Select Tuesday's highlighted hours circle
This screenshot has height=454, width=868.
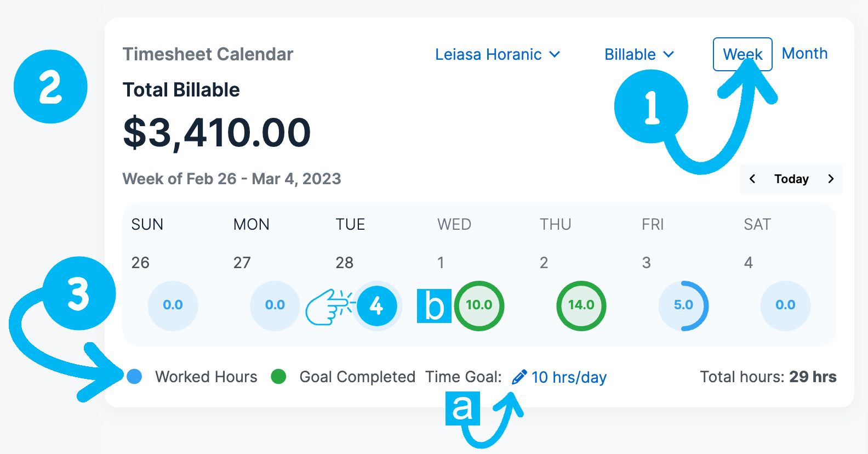(x=377, y=306)
